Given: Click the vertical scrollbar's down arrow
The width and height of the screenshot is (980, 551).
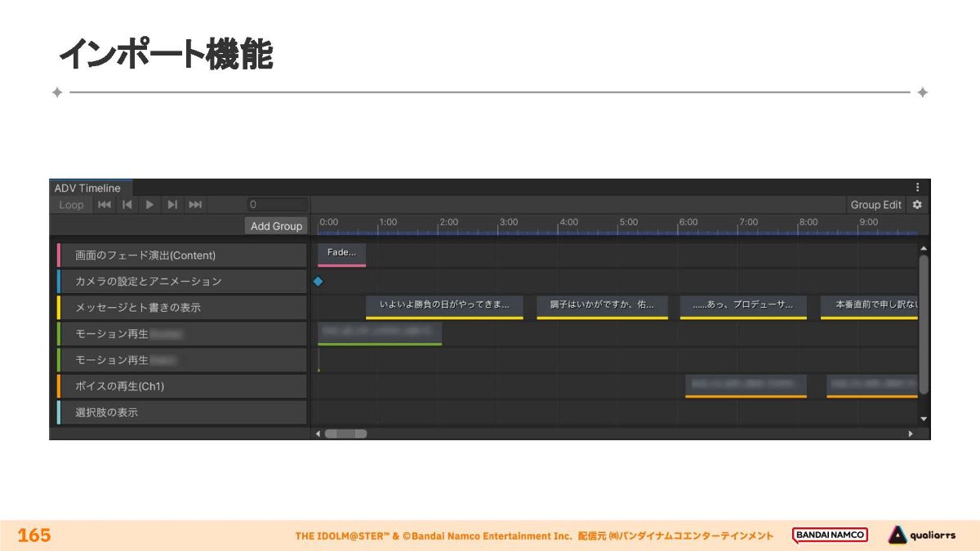Looking at the screenshot, I should (924, 419).
